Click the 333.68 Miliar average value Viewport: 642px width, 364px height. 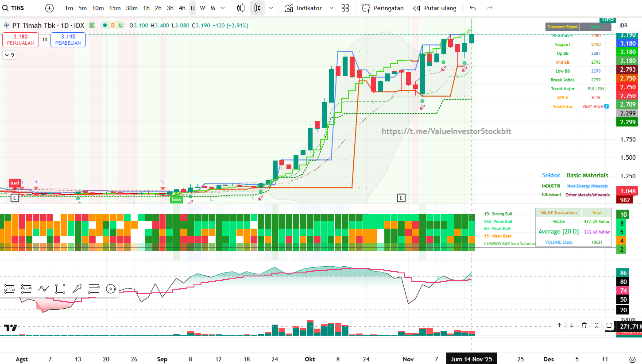(597, 232)
